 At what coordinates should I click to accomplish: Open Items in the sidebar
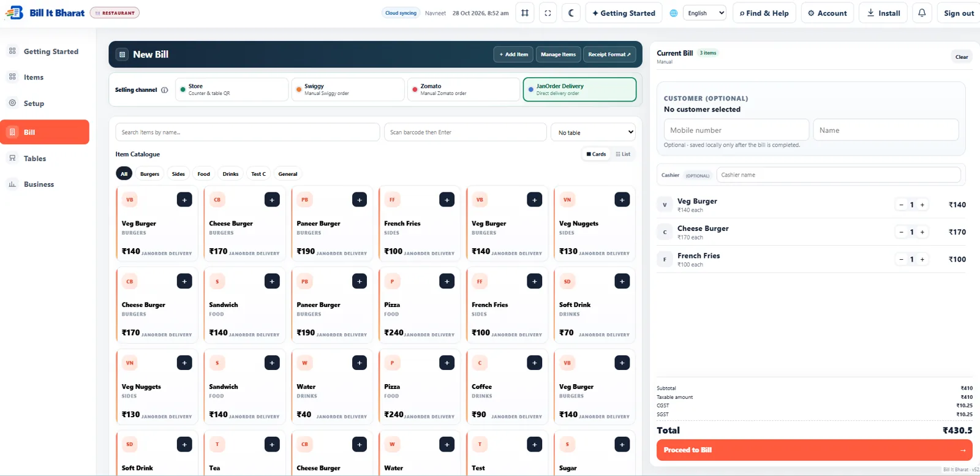click(45, 77)
